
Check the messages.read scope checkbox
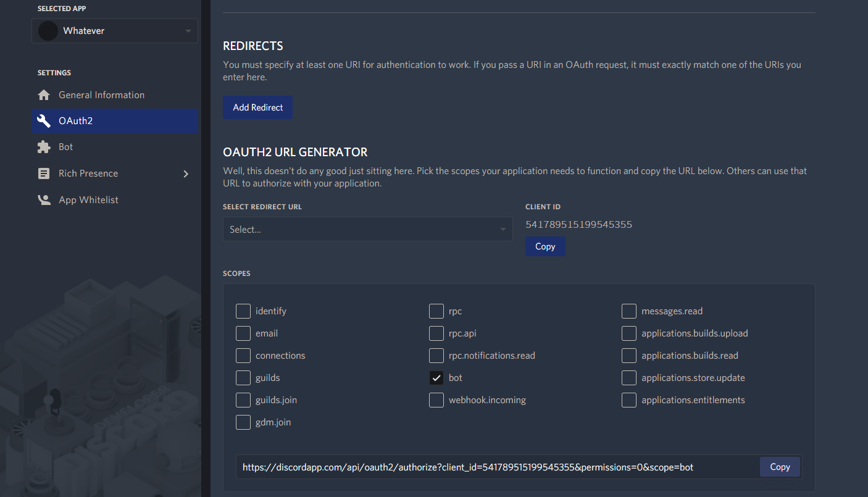point(629,311)
